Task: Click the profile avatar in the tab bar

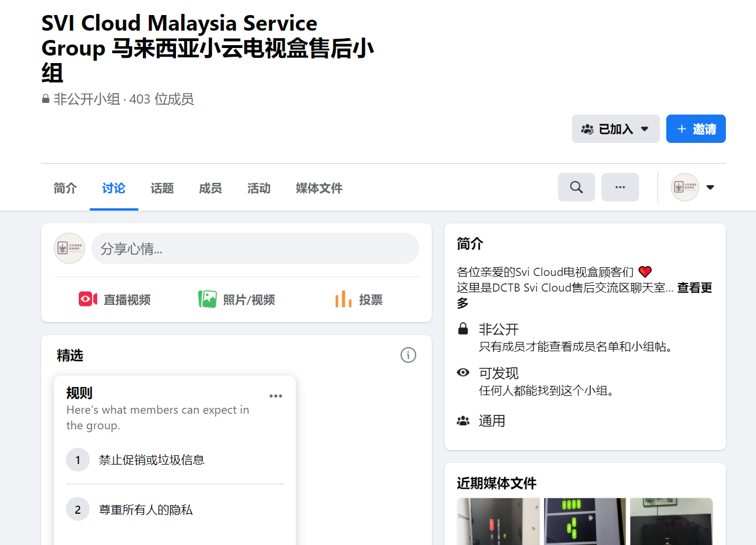Action: [x=685, y=187]
